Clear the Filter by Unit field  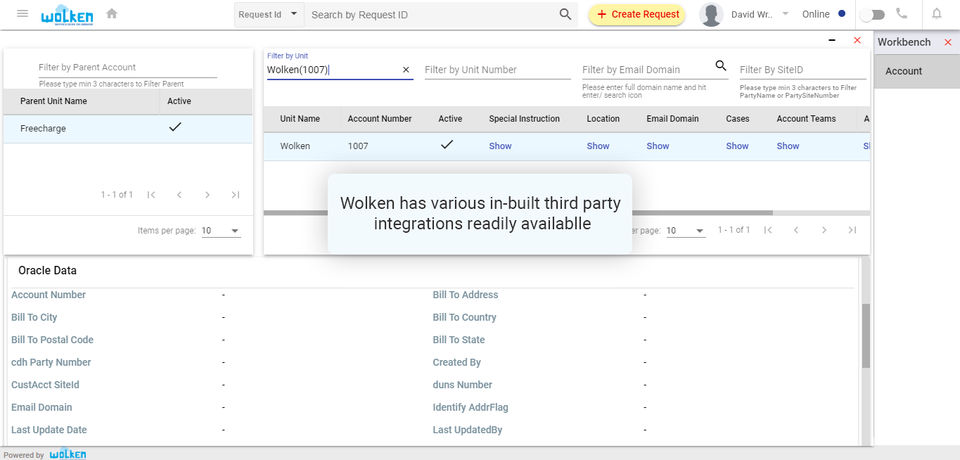click(x=405, y=70)
